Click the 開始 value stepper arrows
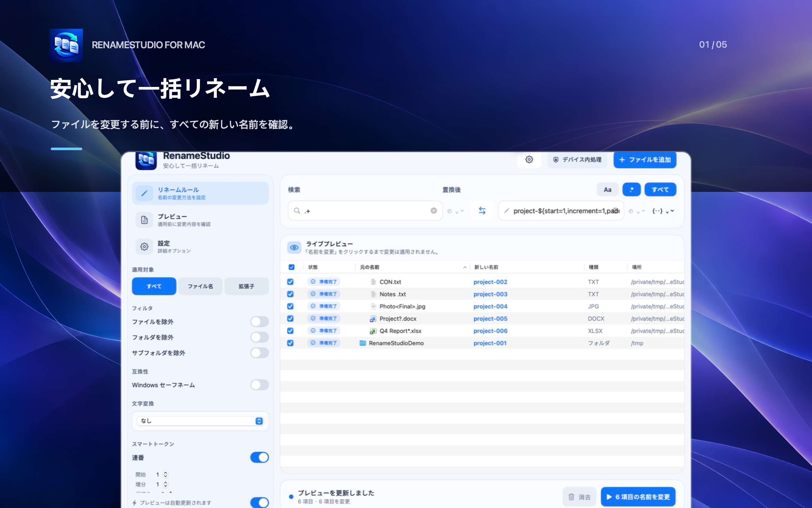 165,474
